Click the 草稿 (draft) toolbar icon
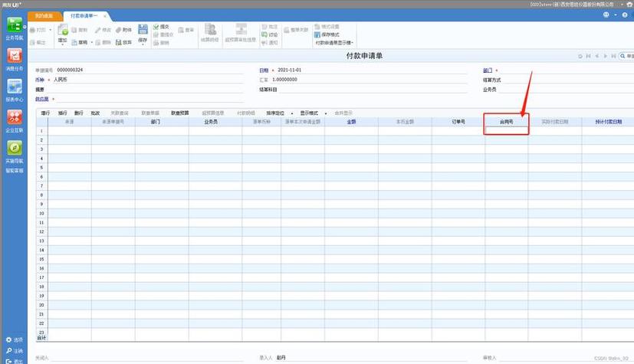This screenshot has height=364, width=634. (x=79, y=42)
